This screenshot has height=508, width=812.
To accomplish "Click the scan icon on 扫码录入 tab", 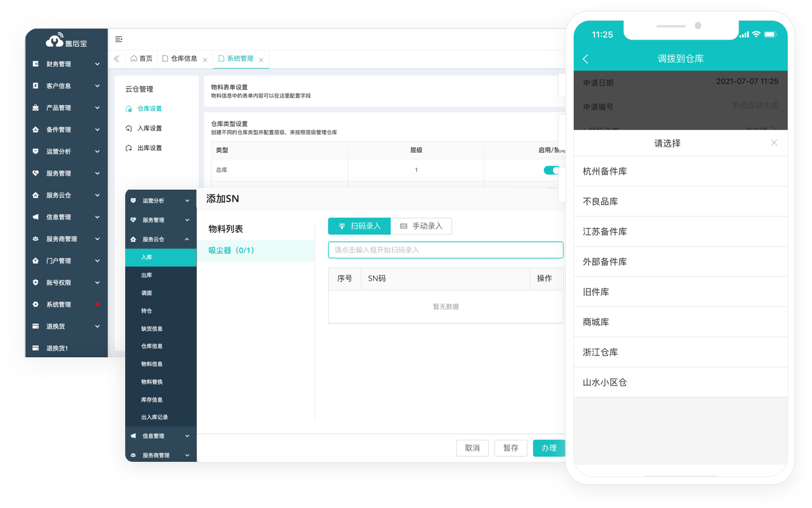I will 343,225.
